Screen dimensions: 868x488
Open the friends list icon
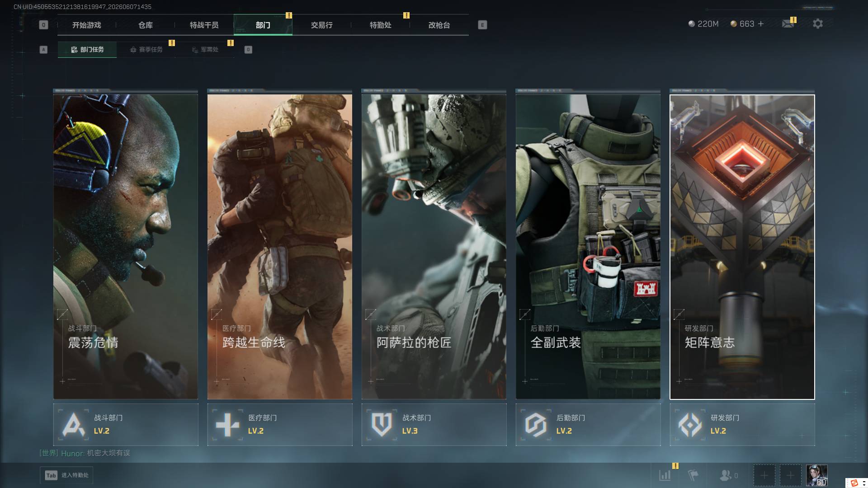[728, 475]
